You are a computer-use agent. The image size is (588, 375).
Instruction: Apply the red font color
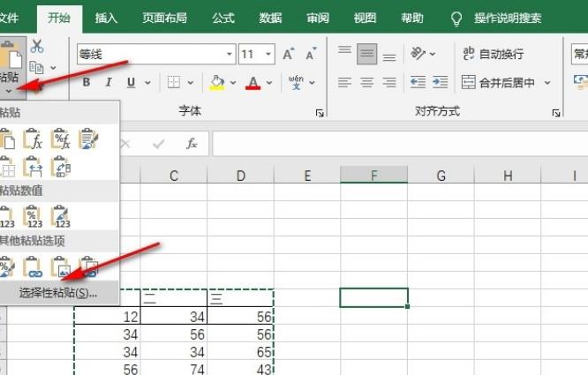[x=253, y=82]
